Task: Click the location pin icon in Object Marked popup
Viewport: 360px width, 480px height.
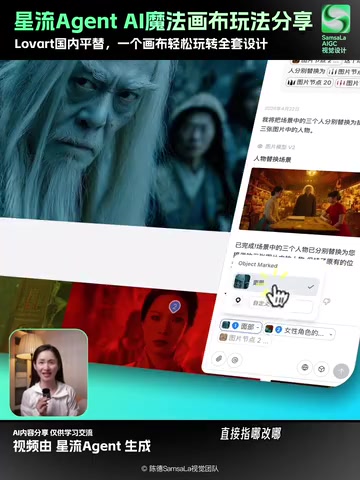Action: [238, 300]
